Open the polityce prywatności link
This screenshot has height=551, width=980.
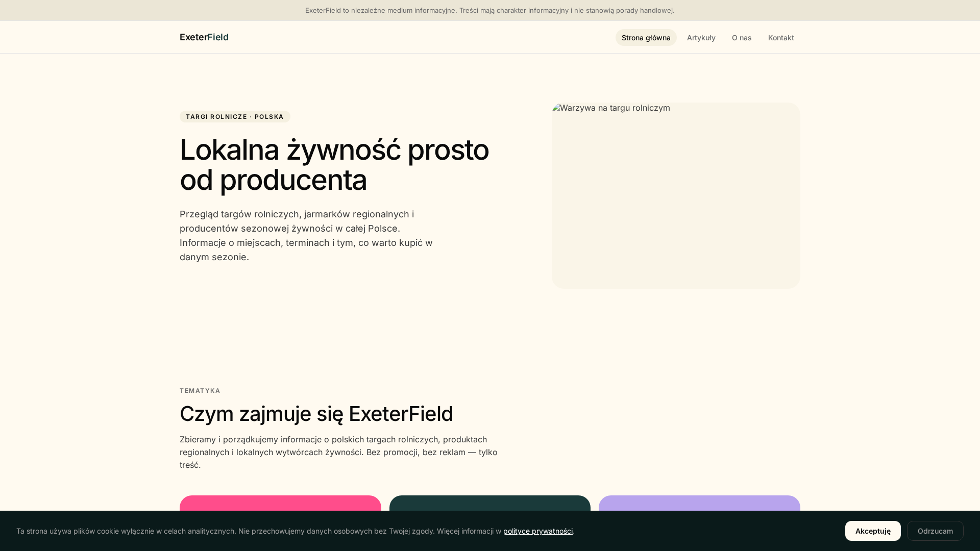point(538,531)
